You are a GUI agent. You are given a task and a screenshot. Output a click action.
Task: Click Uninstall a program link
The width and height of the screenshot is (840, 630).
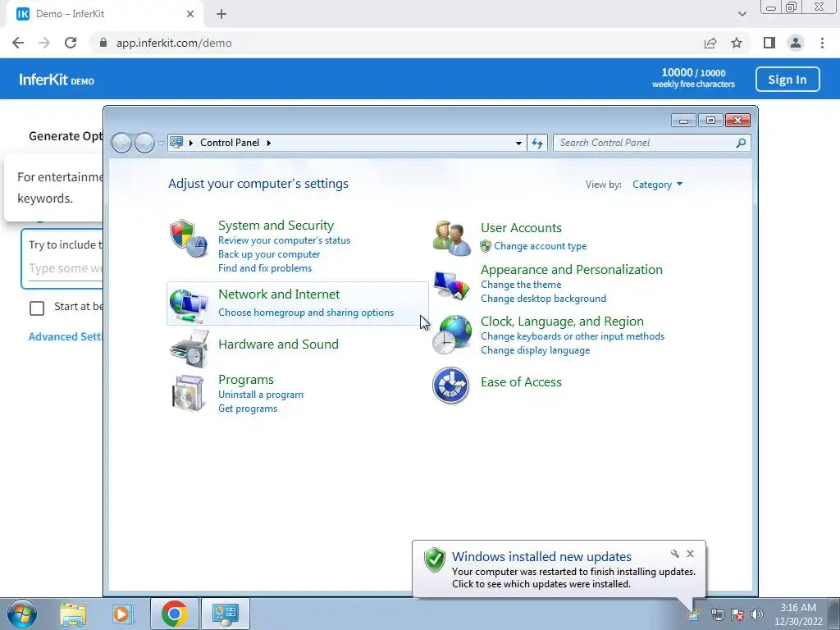(260, 395)
